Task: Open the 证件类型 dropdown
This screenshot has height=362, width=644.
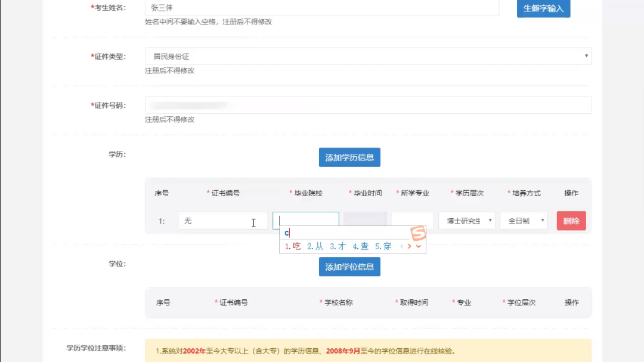Action: 367,57
